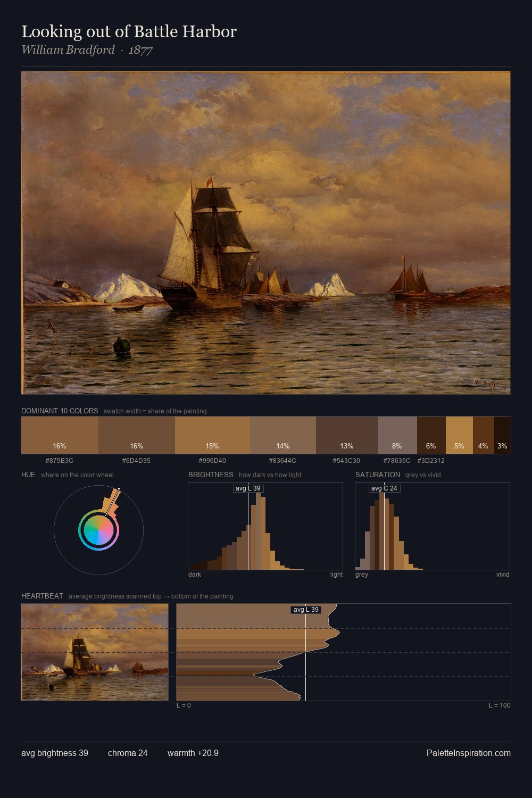Click the hex code '#875E3C'
Screen dimensions: 532x798
pyautogui.click(x=60, y=461)
